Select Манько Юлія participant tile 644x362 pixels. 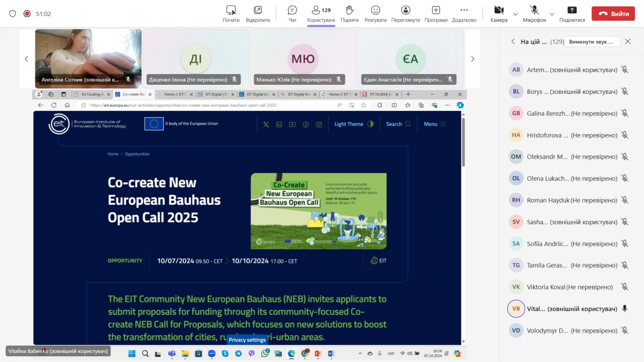click(x=303, y=58)
